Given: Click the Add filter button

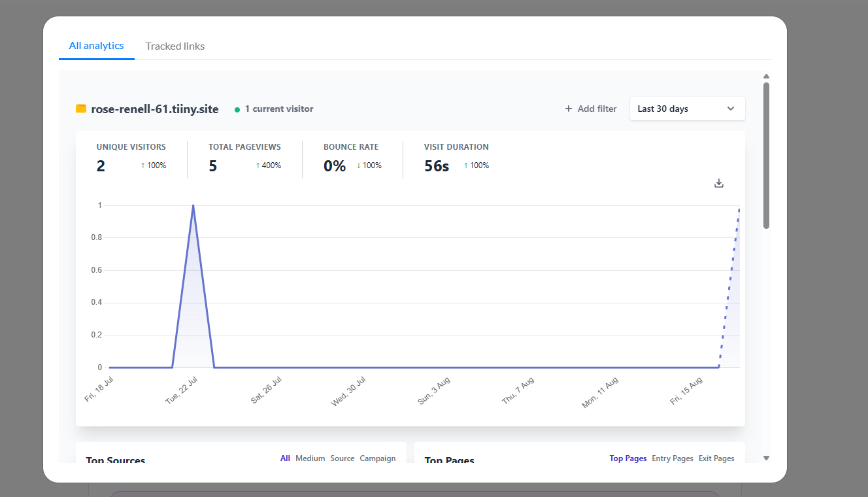Looking at the screenshot, I should pos(591,109).
